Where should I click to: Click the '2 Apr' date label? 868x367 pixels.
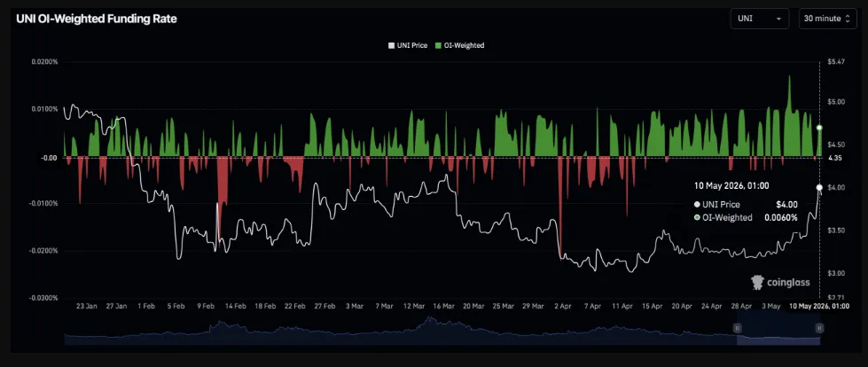coord(563,306)
